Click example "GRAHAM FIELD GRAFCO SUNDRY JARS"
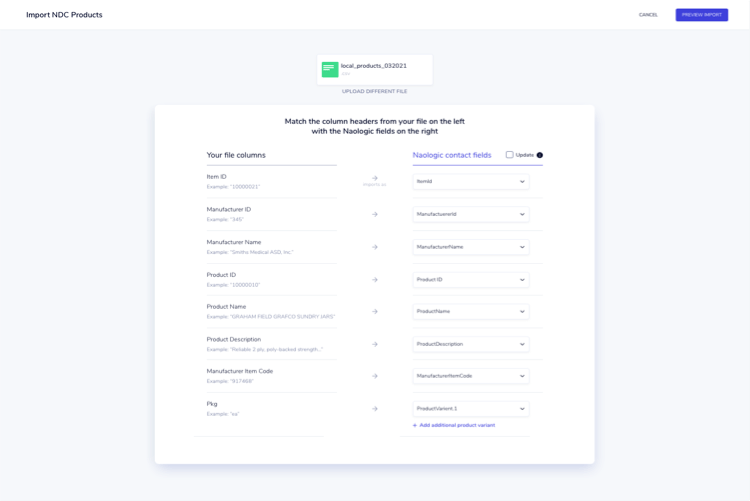Viewport: 750px width, 501px height. click(283, 317)
